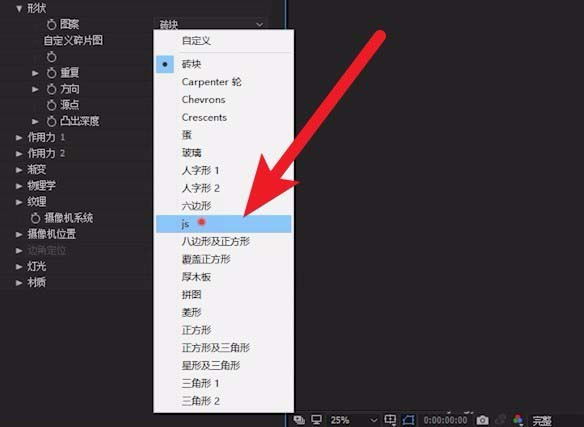The image size is (584, 427).
Task: Open the show channel RGB icon
Action: 518,420
